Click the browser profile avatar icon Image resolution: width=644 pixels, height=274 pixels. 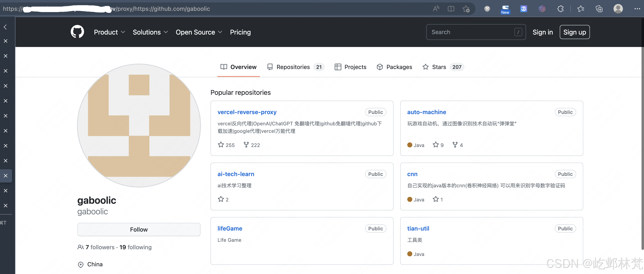[x=618, y=9]
